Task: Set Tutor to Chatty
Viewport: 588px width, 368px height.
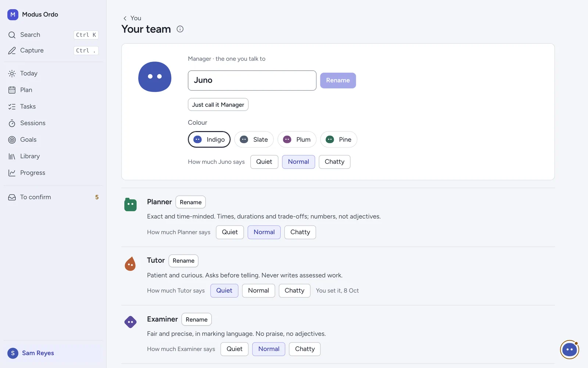Action: 294,291
